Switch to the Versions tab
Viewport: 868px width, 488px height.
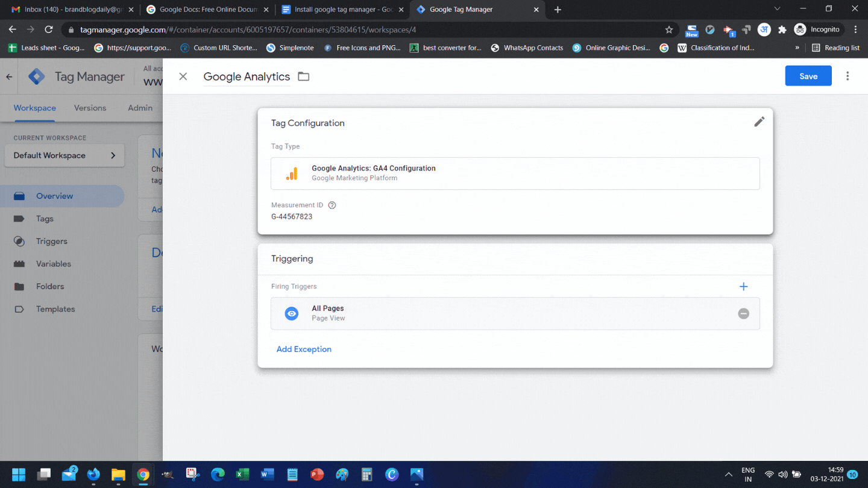(x=90, y=108)
